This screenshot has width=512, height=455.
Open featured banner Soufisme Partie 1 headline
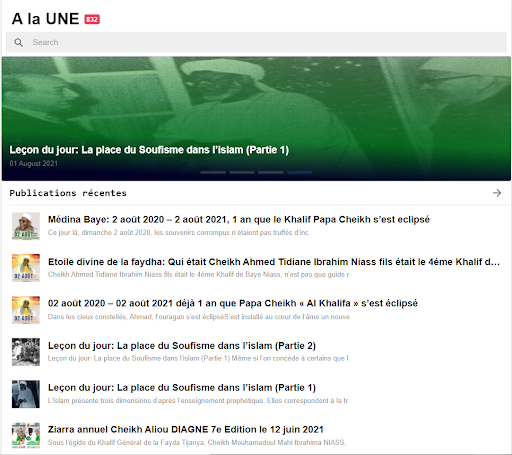(x=149, y=150)
